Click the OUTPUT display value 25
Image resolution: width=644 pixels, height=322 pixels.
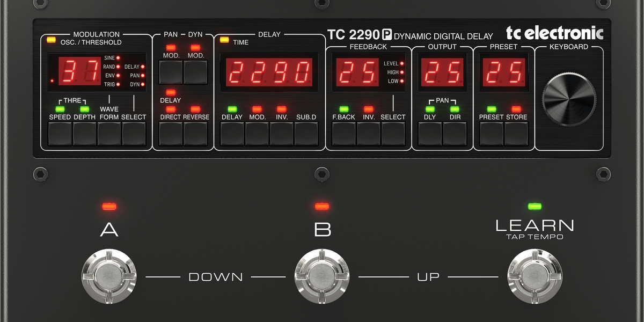pos(442,72)
